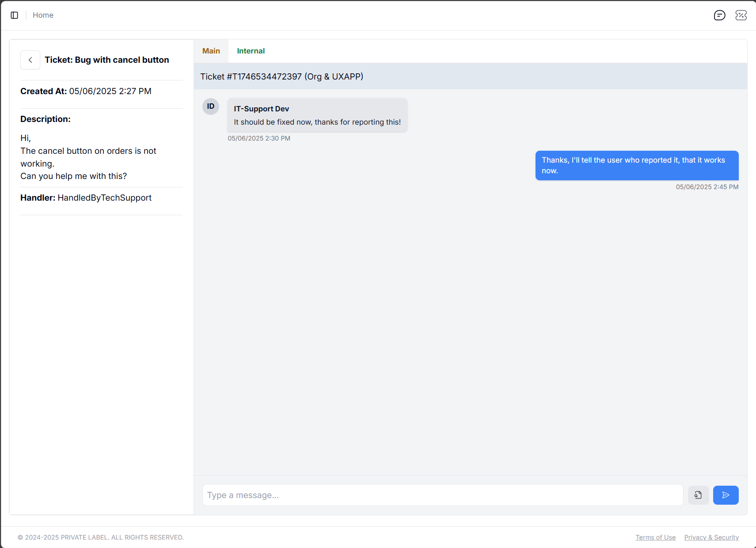Send the message with paper plane button
Viewport: 756px width, 548px height.
tap(726, 495)
